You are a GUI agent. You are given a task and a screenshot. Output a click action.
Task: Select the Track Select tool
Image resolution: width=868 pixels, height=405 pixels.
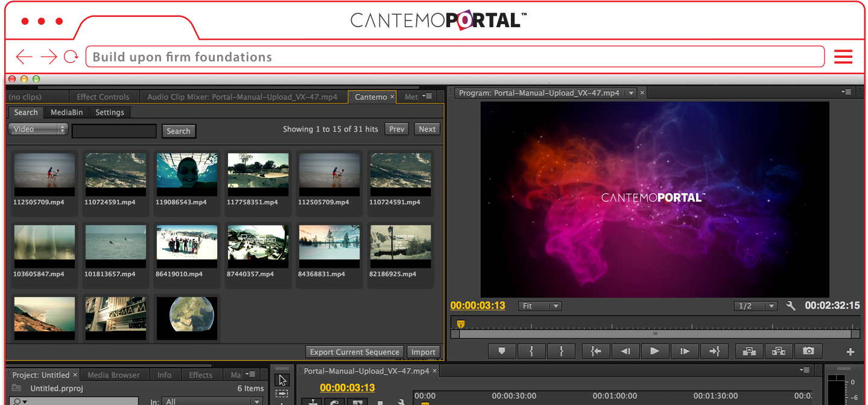tap(282, 394)
